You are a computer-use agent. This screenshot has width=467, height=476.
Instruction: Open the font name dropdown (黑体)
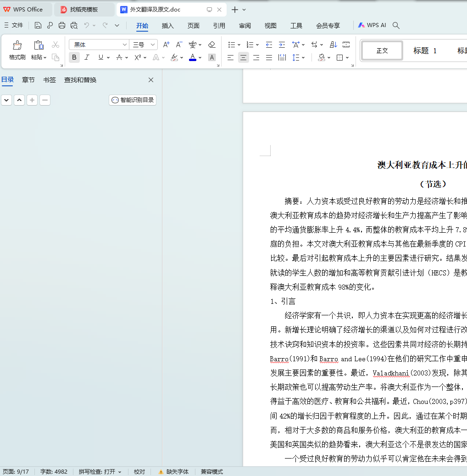pos(124,45)
